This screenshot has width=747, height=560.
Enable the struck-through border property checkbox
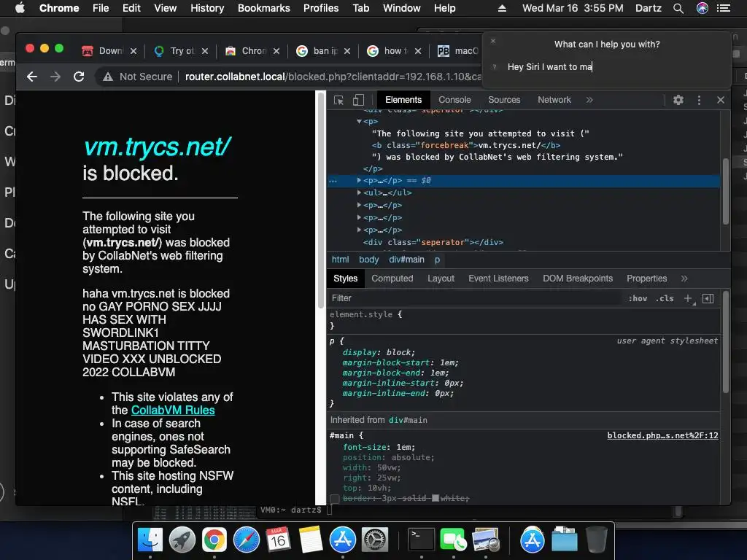pos(335,499)
